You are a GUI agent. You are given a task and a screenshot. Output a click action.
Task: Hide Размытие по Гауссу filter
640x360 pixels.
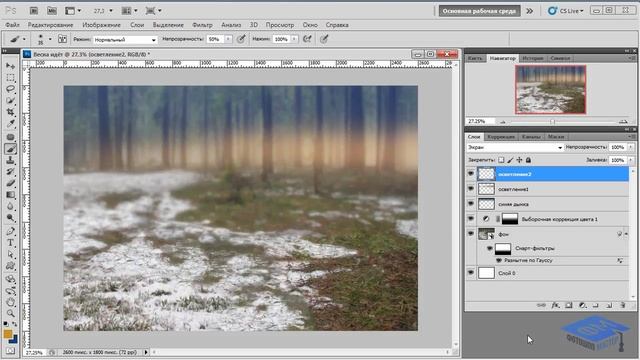498,260
